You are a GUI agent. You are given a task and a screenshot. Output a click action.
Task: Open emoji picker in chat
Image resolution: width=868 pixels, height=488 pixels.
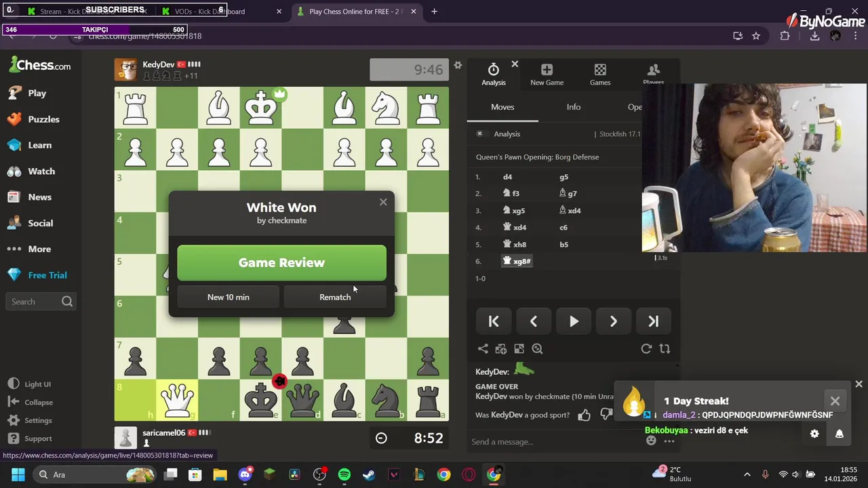[651, 441]
